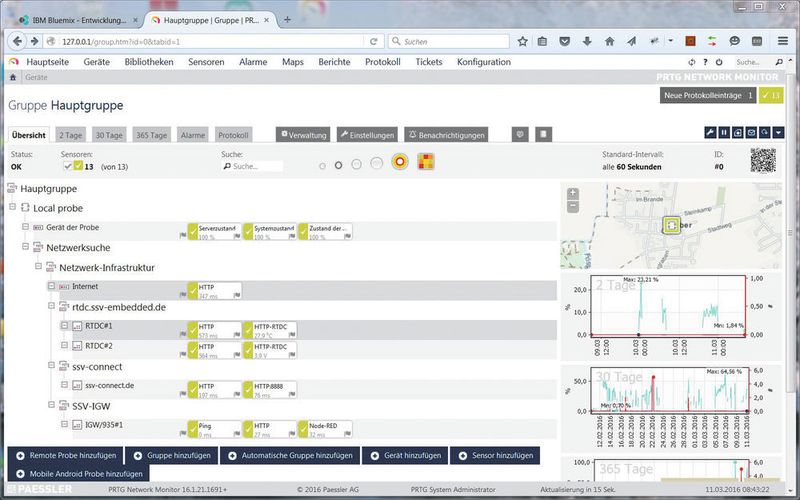Select the treemap squares view icon
The width and height of the screenshot is (800, 500).
426,162
